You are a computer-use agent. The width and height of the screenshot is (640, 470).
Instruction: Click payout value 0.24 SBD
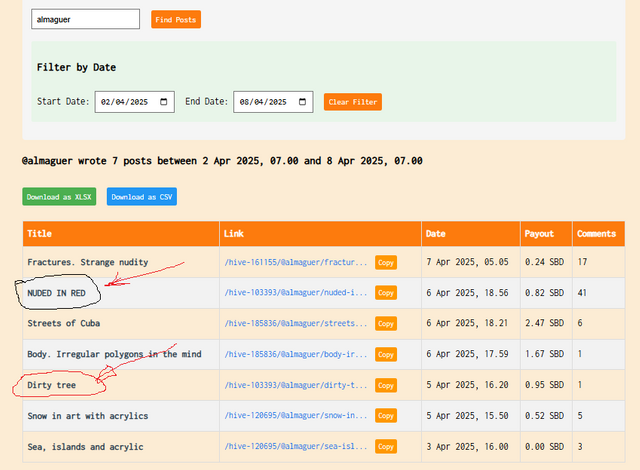click(x=544, y=262)
